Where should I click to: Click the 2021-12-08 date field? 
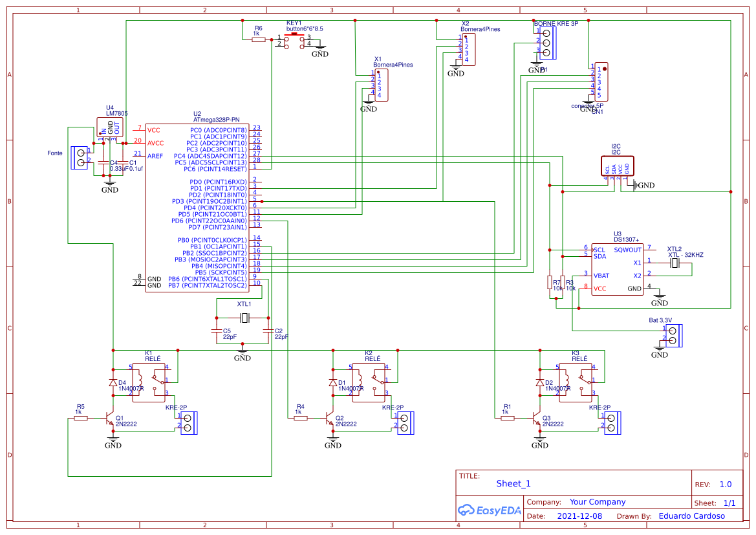pos(581,516)
